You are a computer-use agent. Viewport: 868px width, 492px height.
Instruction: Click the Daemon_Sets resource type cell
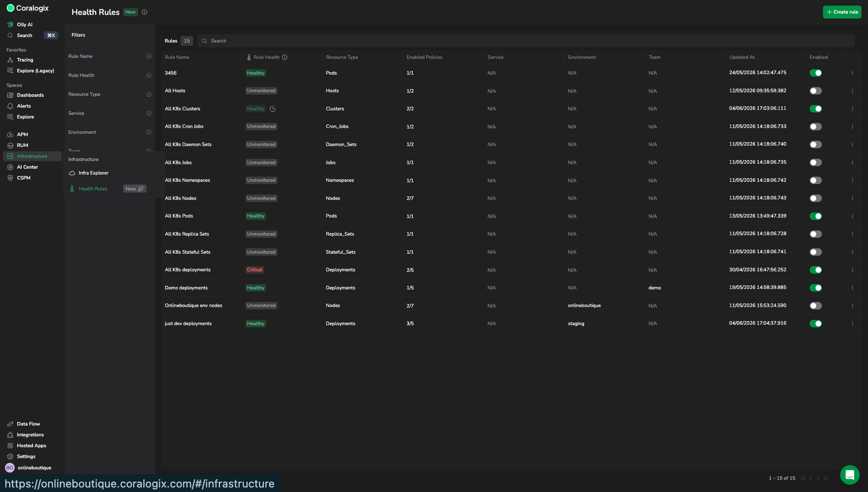coord(341,145)
